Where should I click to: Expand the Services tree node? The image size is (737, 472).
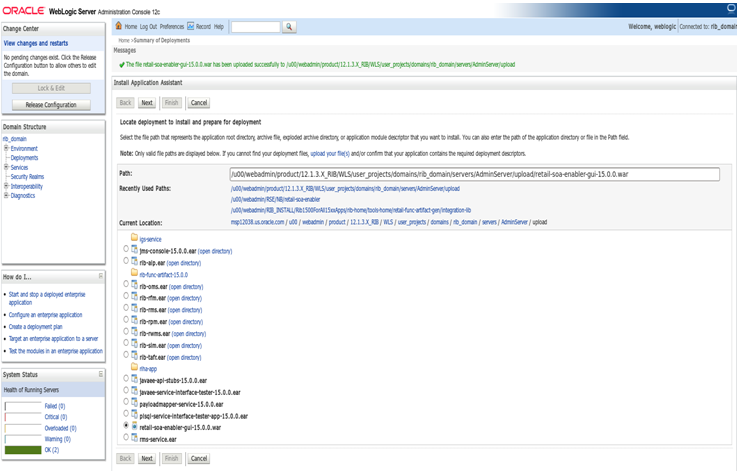(7, 167)
